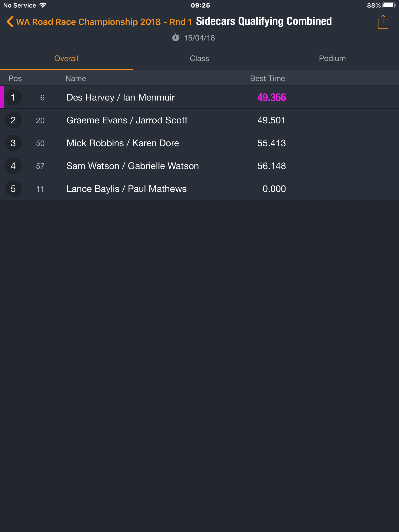The width and height of the screenshot is (399, 532).
Task: Tap the Wi-Fi status icon
Action: [43, 5]
